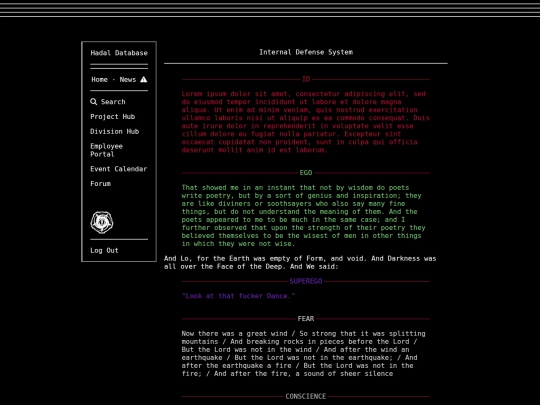Screen dimensions: 540x405
Task: Click the FEAR section heading
Action: 306,319
